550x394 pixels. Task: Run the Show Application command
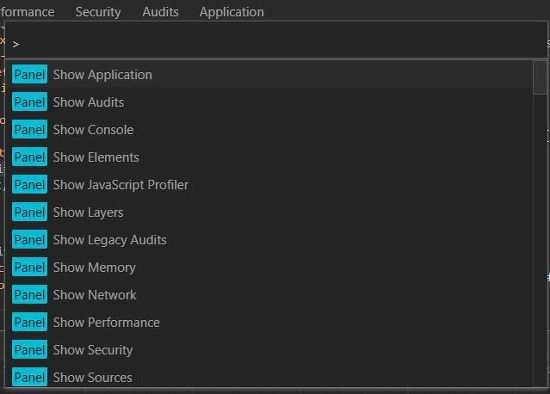pyautogui.click(x=269, y=74)
